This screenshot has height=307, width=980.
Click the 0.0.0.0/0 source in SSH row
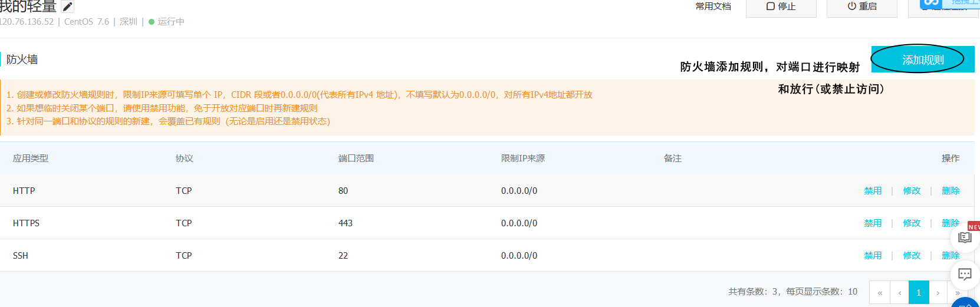[519, 256]
